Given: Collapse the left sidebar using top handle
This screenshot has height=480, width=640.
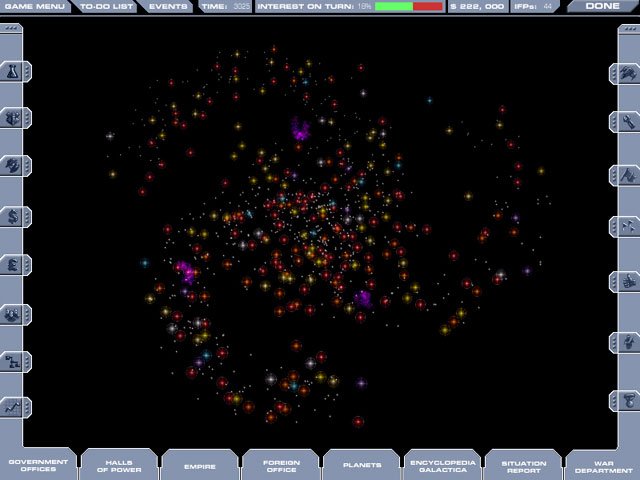Looking at the screenshot, I should click(12, 28).
